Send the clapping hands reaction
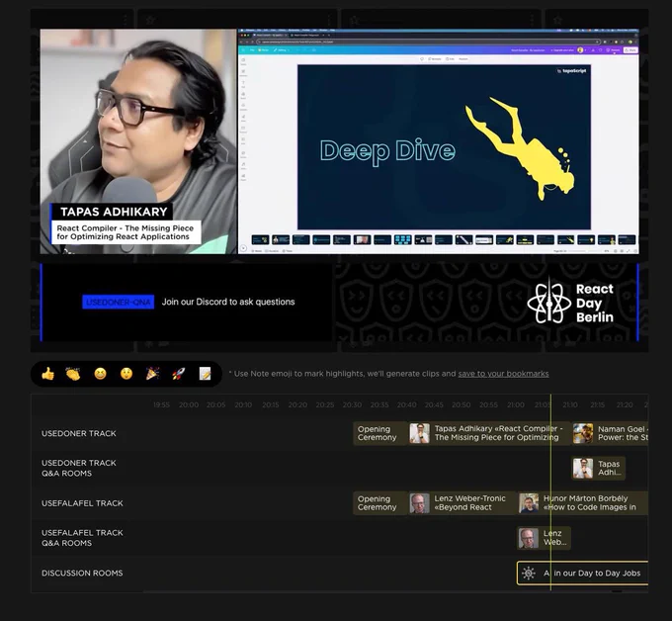672x621 pixels. point(73,374)
